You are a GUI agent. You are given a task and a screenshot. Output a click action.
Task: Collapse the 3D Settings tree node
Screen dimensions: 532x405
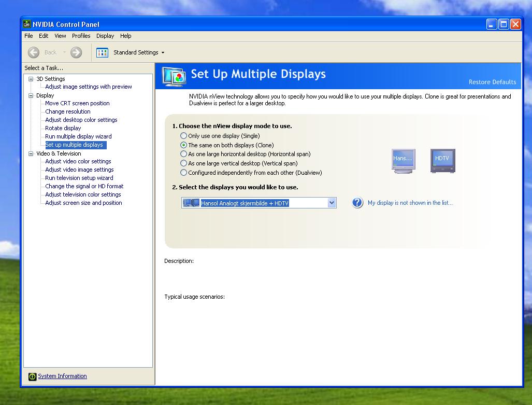(31, 79)
